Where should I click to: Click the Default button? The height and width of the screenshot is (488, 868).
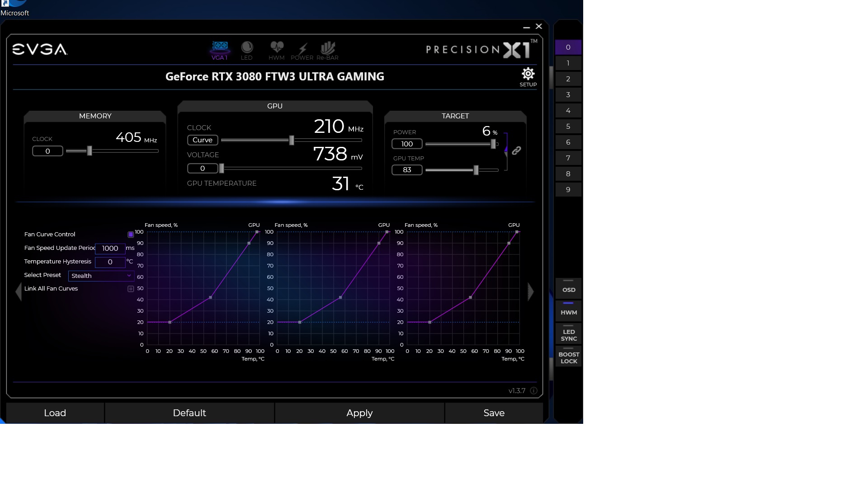click(189, 413)
